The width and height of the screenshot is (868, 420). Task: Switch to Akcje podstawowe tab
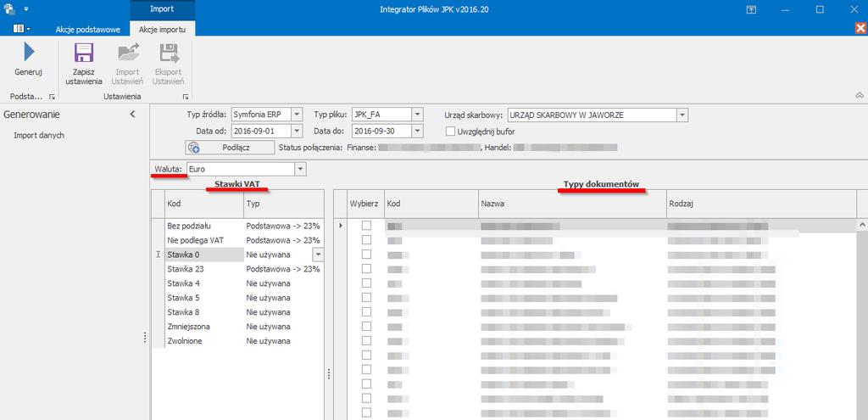(87, 30)
